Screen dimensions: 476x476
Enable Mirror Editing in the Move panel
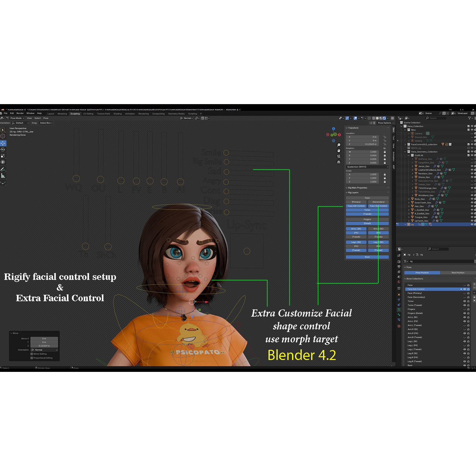32,354
